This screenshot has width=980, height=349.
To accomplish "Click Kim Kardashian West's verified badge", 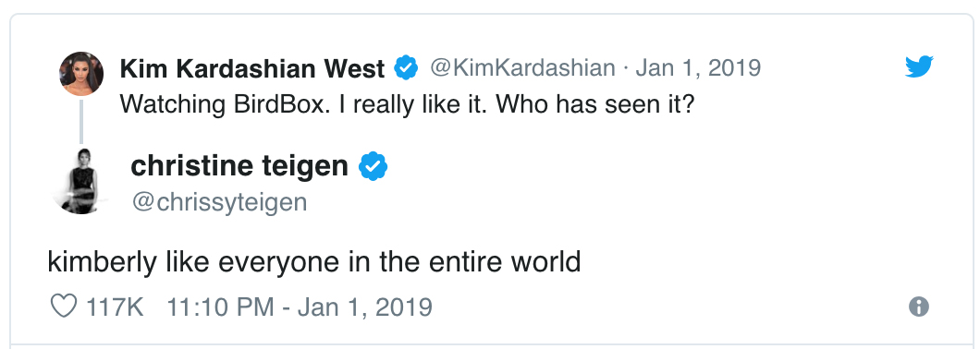I will (x=406, y=68).
